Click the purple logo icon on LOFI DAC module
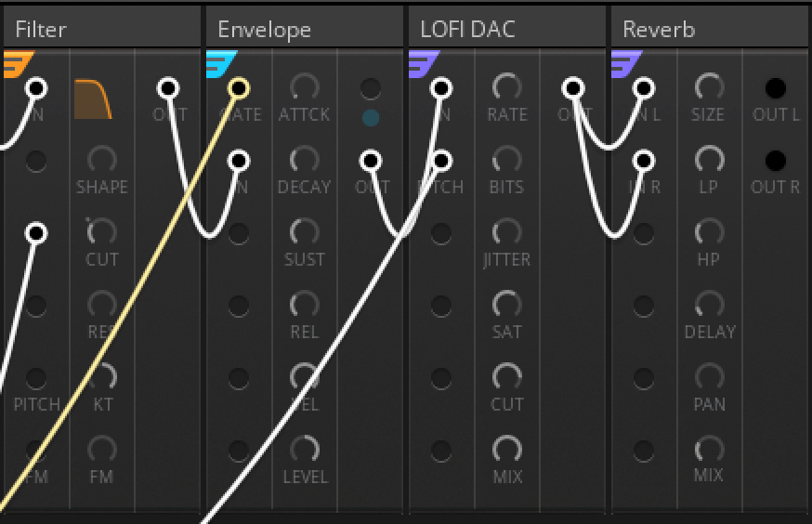 point(424,64)
